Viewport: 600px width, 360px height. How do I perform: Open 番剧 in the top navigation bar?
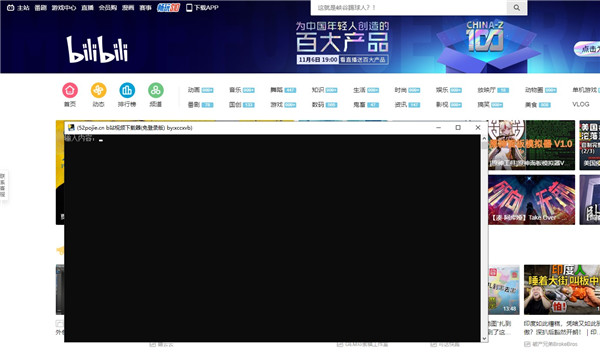click(41, 8)
